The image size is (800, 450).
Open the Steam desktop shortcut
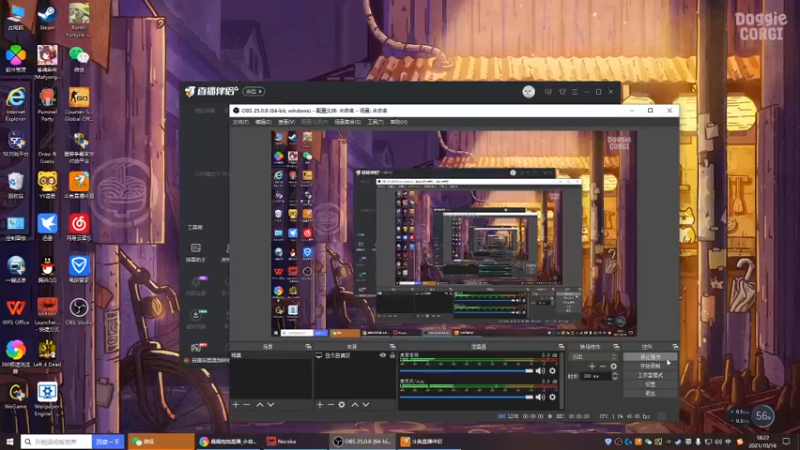point(47,16)
